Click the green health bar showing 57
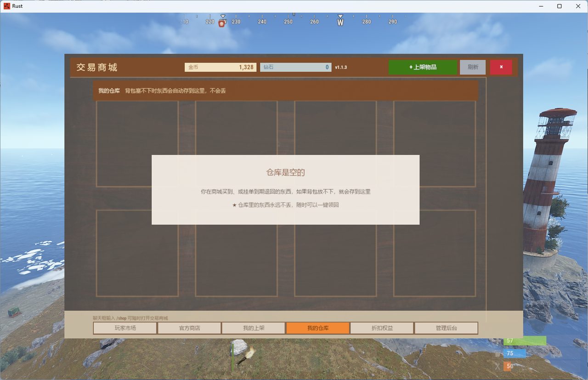The height and width of the screenshot is (380, 588). point(525,340)
